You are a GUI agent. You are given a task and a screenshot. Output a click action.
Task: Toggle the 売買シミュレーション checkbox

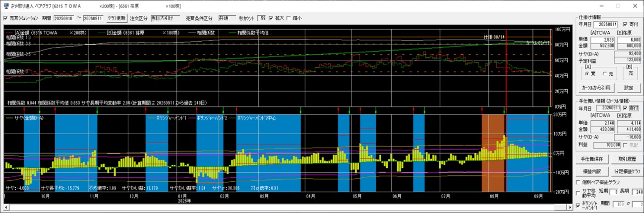click(x=5, y=18)
